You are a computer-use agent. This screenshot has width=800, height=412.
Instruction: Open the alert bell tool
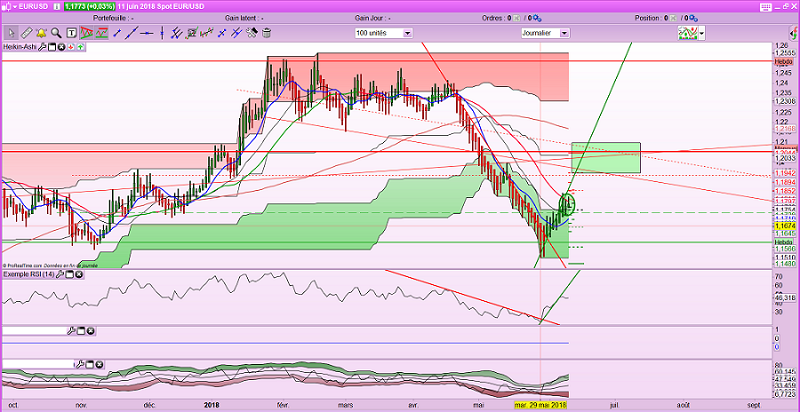(41, 33)
